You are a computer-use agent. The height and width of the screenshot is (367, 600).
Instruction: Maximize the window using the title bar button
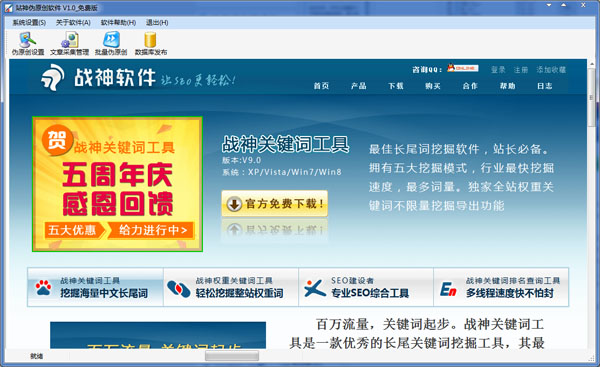tap(564, 5)
